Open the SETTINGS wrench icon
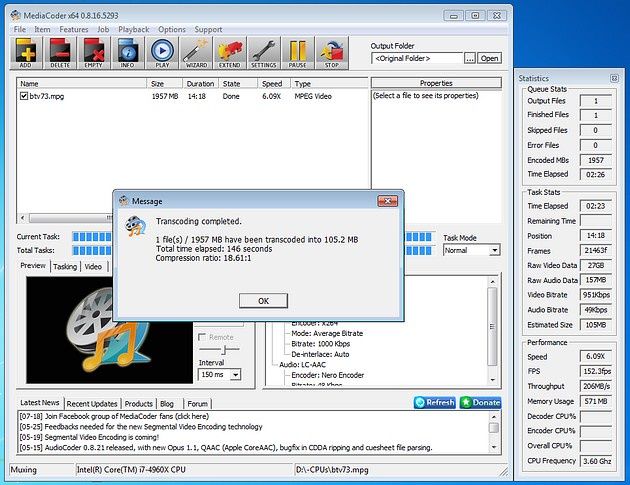Image resolution: width=630 pixels, height=485 pixels. 264,53
